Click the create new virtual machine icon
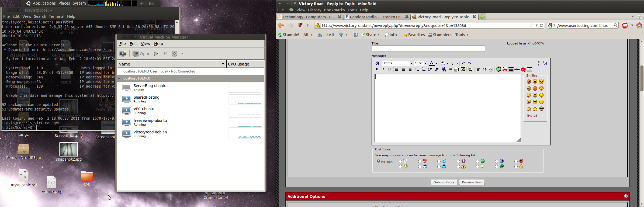This screenshot has height=207, width=644. pos(123,54)
